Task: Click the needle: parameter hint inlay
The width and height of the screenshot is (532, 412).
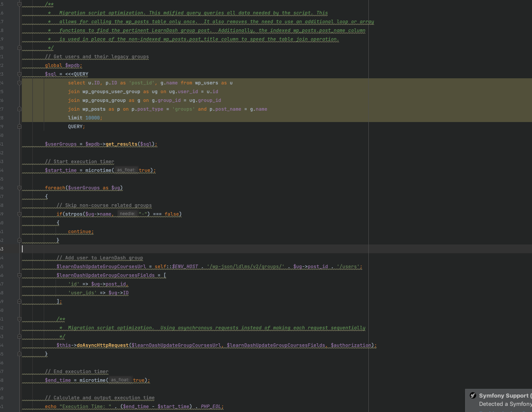Action: [x=126, y=214]
